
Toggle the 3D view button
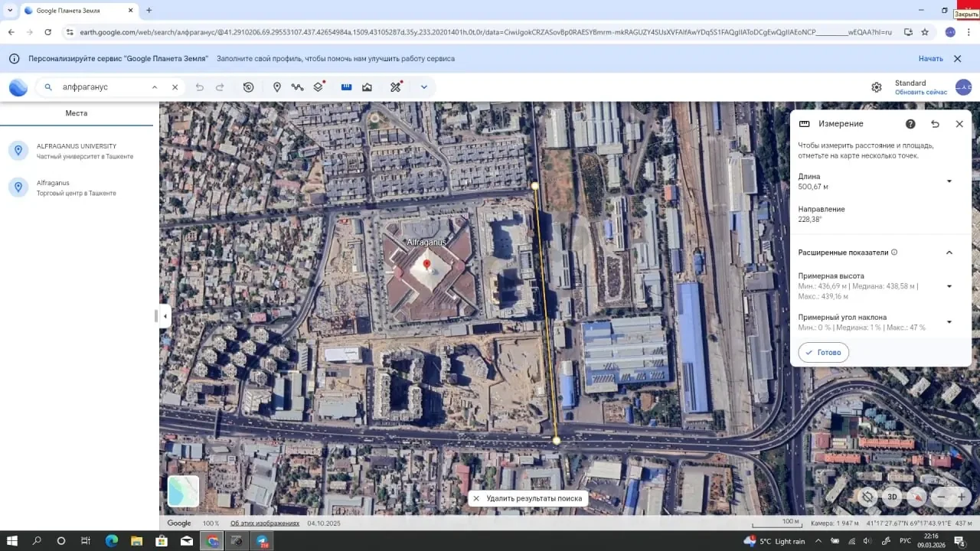[x=892, y=497]
